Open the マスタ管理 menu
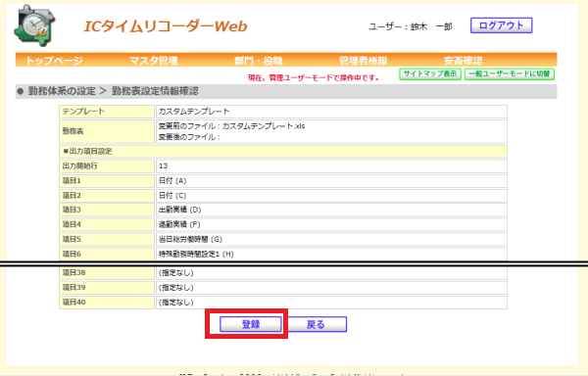The width and height of the screenshot is (588, 376). click(x=154, y=61)
